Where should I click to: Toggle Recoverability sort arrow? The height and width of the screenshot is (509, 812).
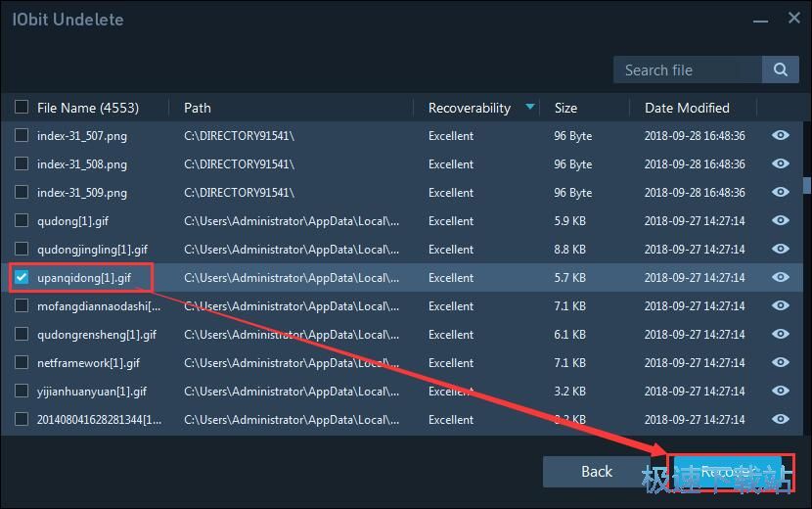530,108
